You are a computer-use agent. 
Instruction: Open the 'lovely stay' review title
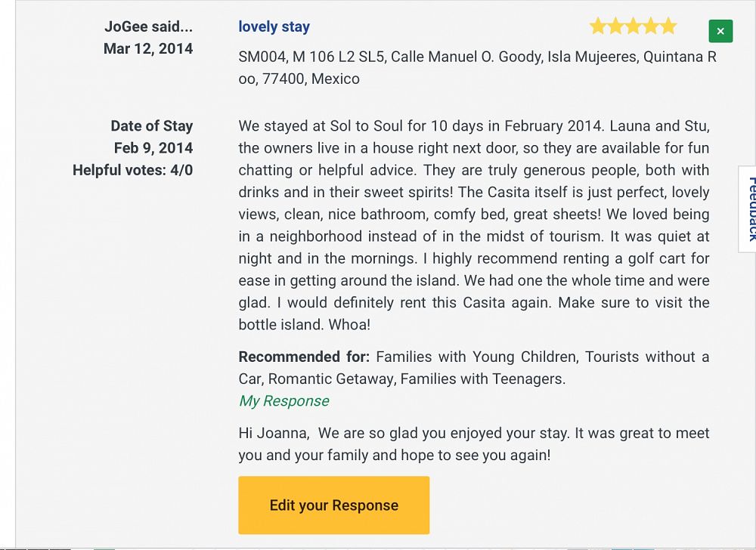point(274,27)
